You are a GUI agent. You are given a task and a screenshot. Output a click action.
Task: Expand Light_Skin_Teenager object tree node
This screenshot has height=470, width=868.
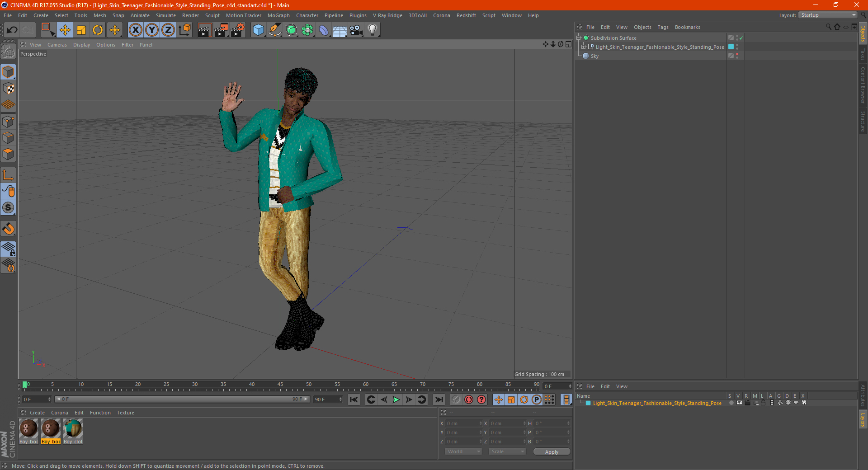tap(583, 47)
